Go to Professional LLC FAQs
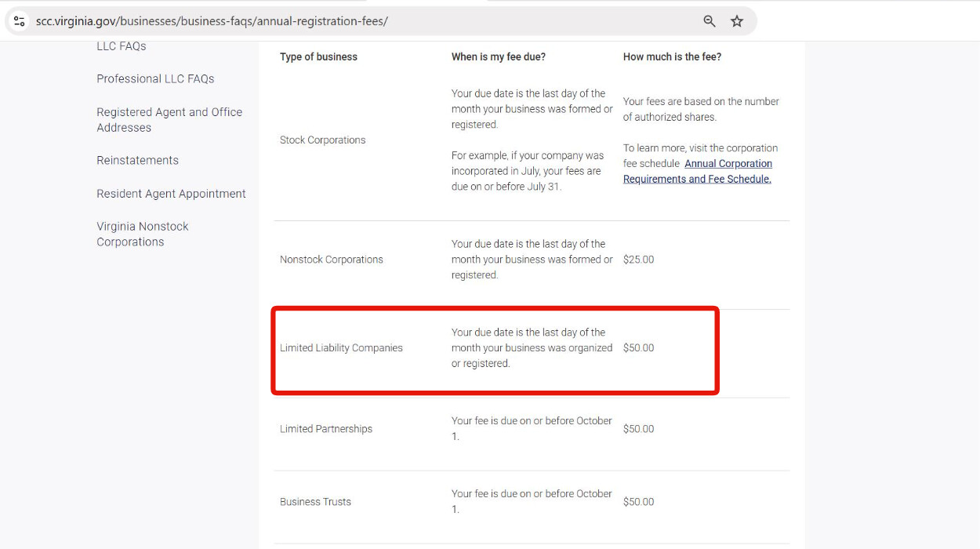Screen dimensions: 980x549 155,78
